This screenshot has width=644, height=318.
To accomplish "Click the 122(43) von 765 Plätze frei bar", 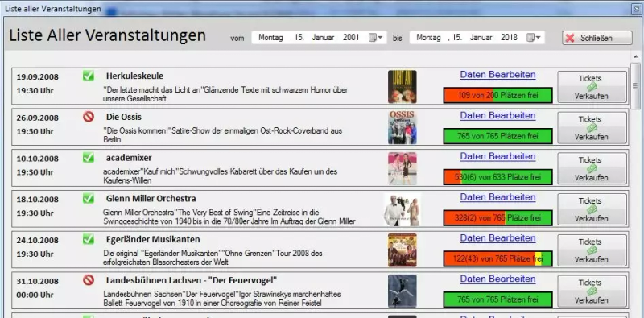I will point(497,259).
